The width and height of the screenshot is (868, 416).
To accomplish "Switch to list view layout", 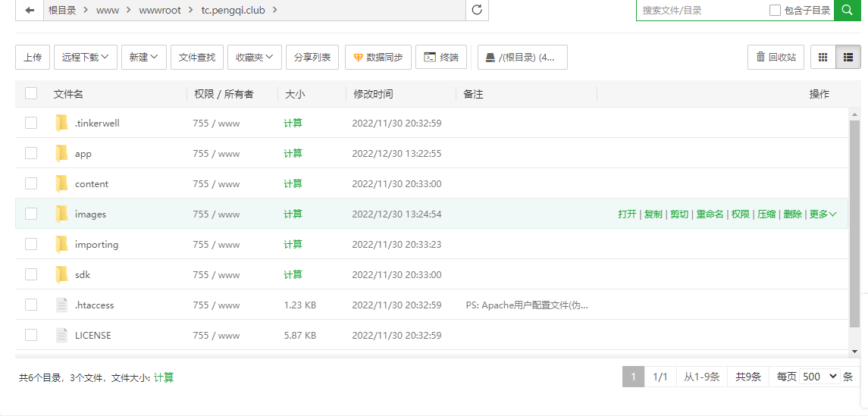I will coord(848,57).
